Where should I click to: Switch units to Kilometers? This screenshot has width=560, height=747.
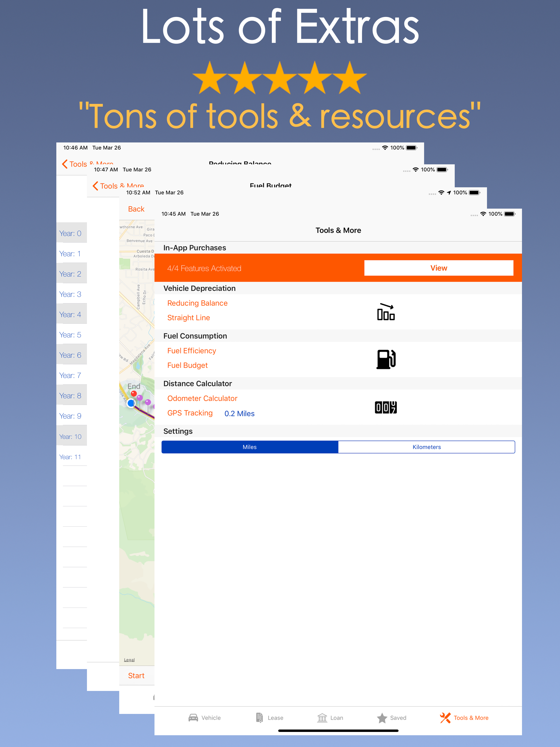[426, 447]
